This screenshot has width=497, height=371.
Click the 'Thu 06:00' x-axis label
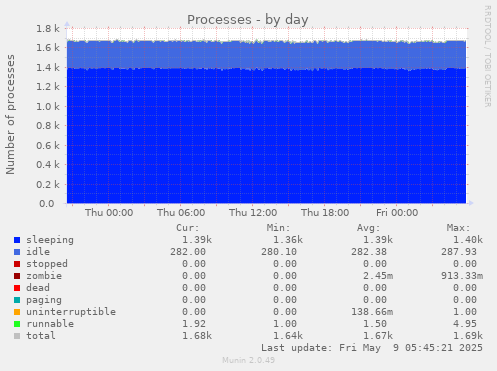(x=181, y=213)
